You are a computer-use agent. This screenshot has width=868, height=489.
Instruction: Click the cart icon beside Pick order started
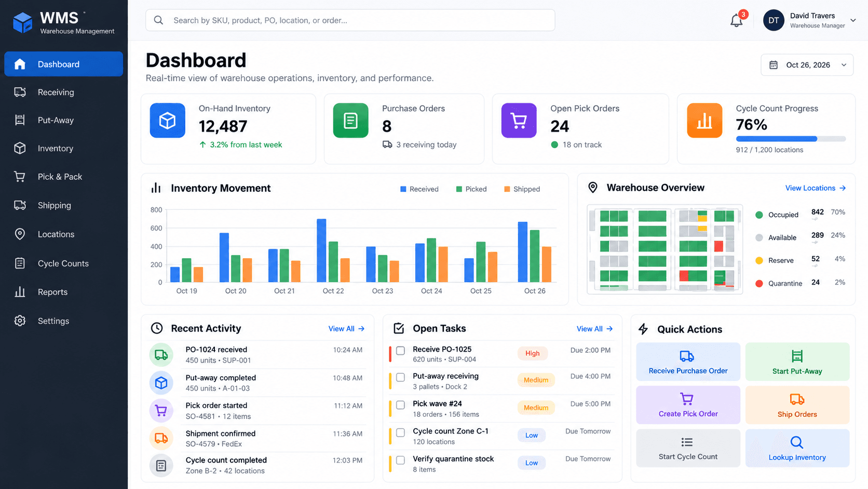click(161, 411)
